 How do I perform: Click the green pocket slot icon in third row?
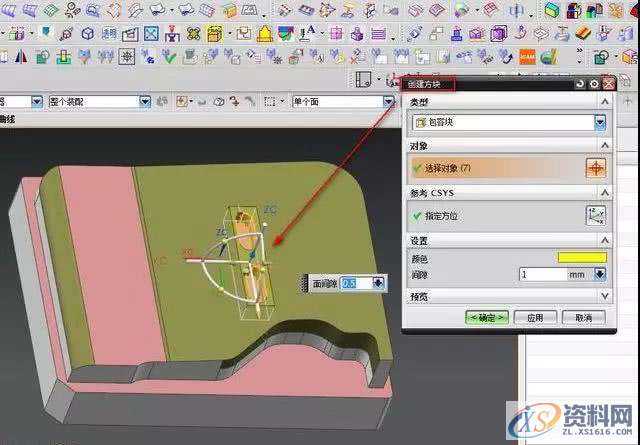pos(64,57)
